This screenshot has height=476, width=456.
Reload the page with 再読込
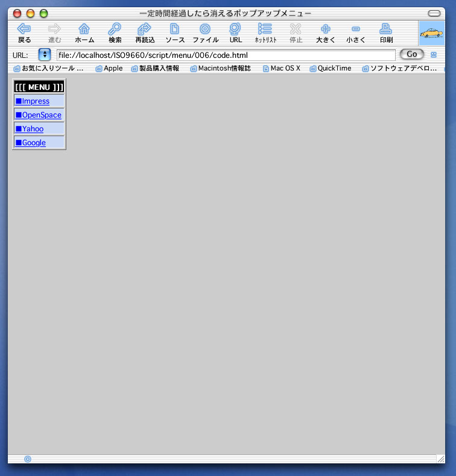(x=144, y=29)
